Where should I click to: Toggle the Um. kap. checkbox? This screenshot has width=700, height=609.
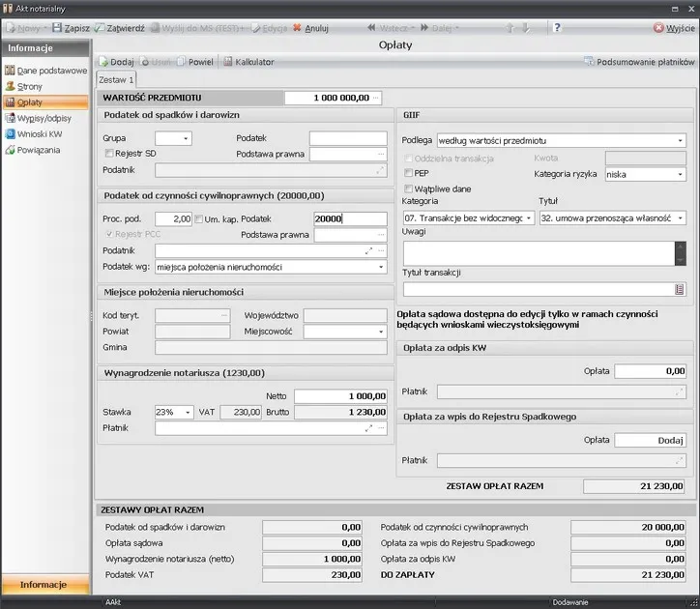click(199, 219)
